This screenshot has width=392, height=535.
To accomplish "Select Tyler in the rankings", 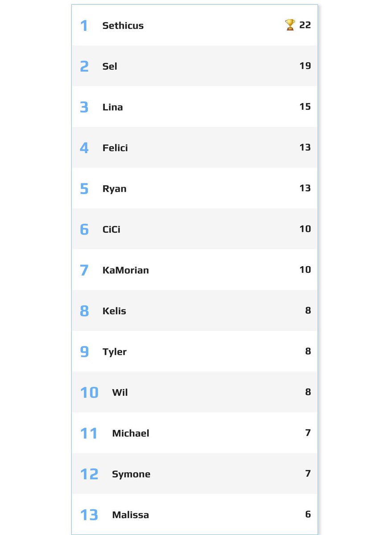I will coord(115,352).
